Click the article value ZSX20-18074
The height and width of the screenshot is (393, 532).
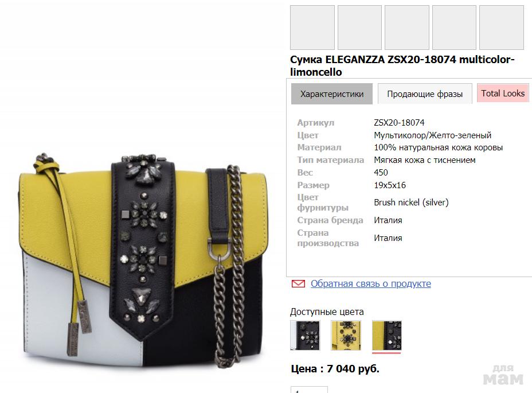pyautogui.click(x=399, y=123)
